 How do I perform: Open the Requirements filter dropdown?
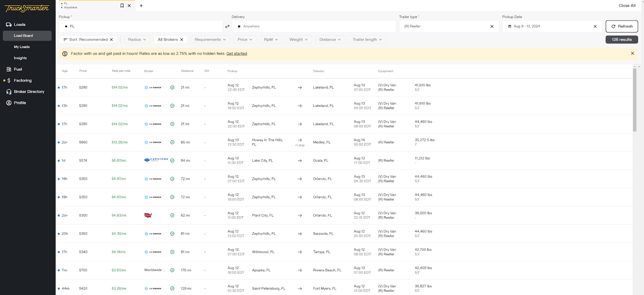pyautogui.click(x=210, y=40)
